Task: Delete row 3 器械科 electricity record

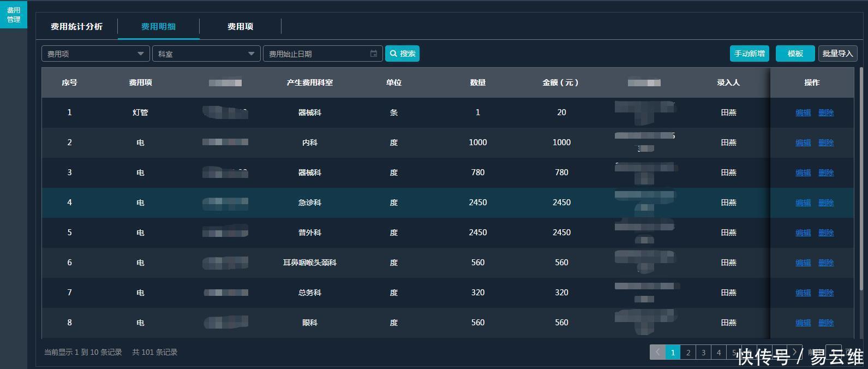Action: click(826, 172)
